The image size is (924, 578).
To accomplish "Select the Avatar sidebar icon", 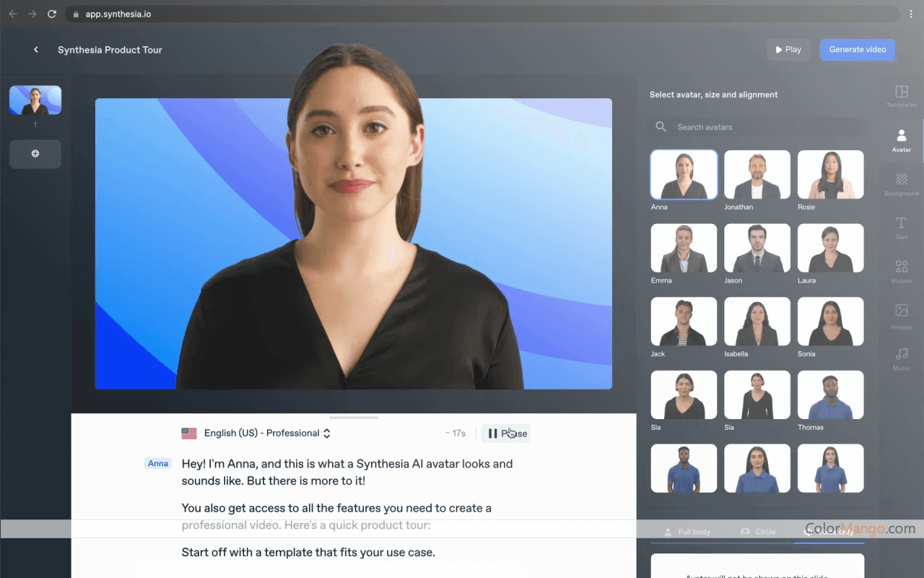I will pos(901,137).
